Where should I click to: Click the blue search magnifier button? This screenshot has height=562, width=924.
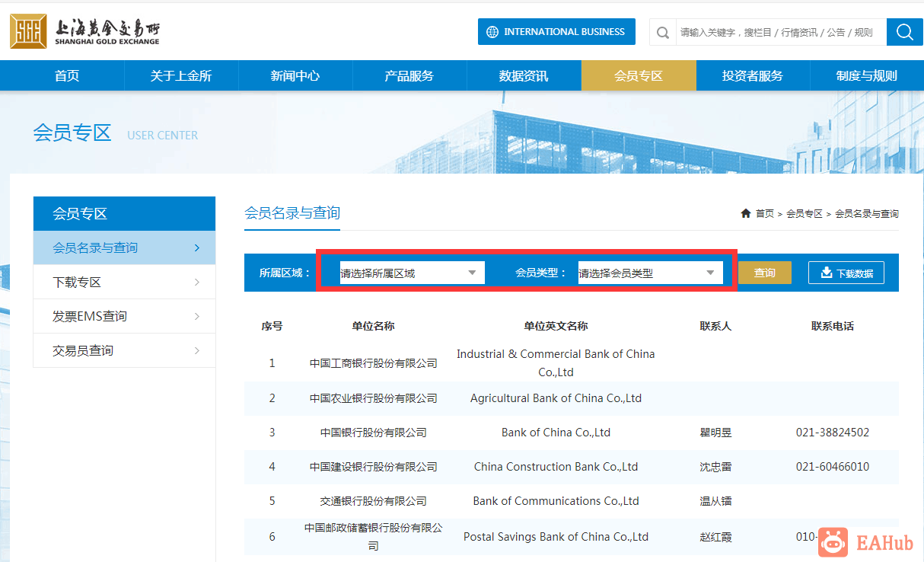[905, 32]
